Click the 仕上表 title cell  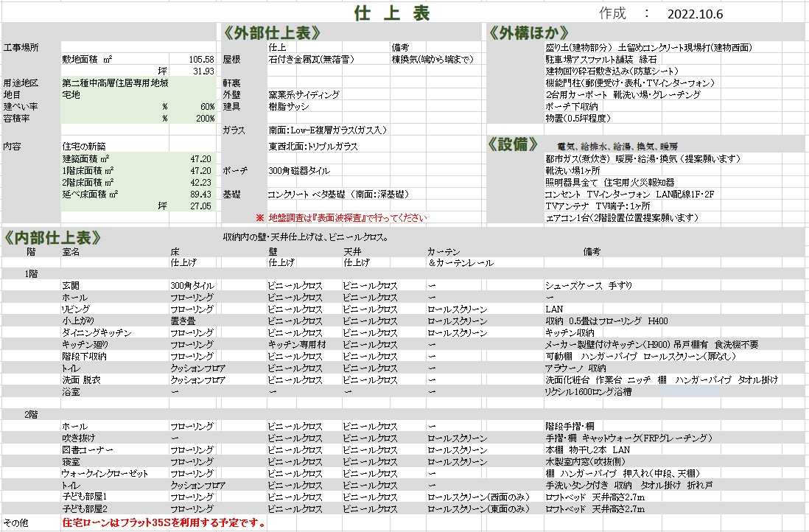tap(392, 13)
